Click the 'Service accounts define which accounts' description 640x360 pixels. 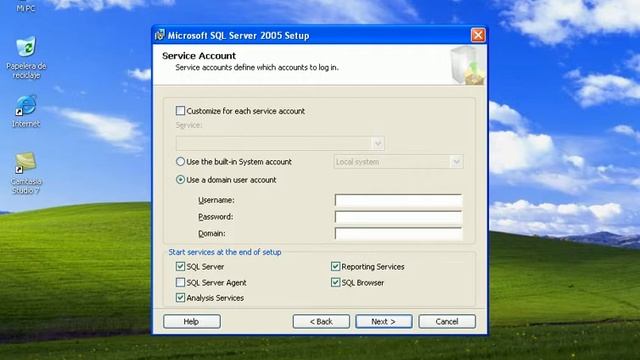[x=257, y=67]
